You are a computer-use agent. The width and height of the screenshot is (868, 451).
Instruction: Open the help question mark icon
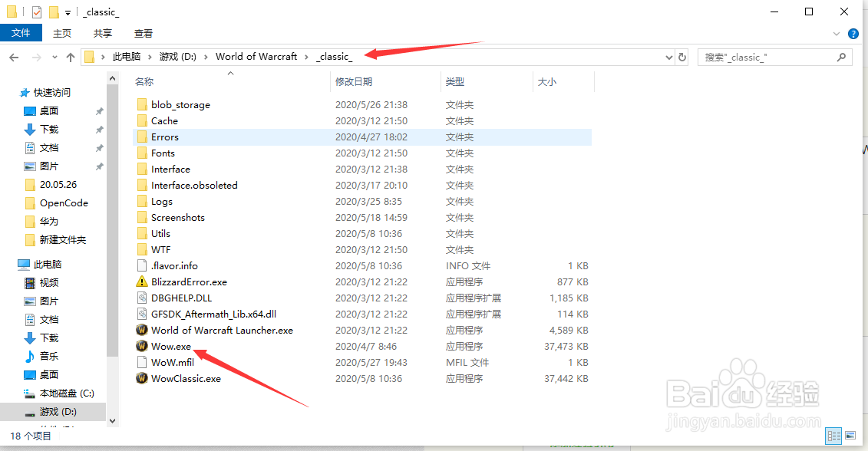pos(853,34)
